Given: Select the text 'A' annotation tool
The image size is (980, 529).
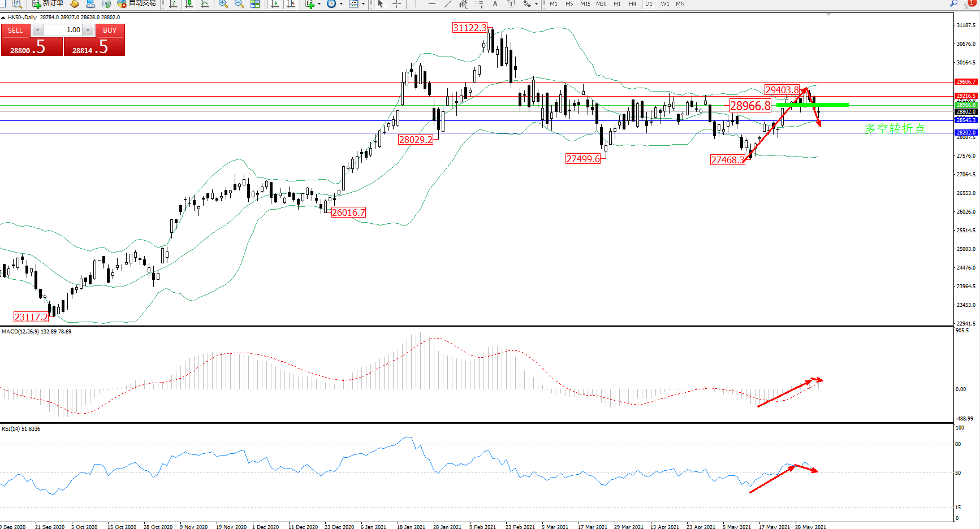Looking at the screenshot, I should (495, 4).
